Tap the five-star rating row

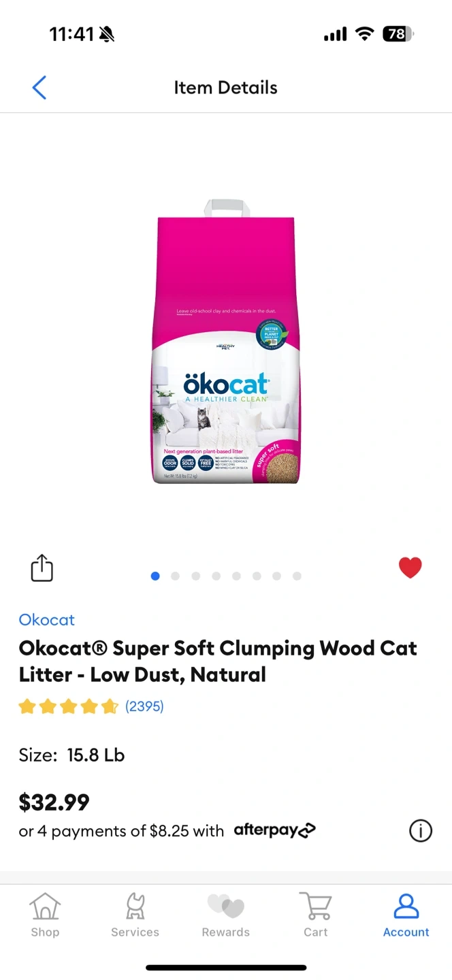tap(69, 706)
